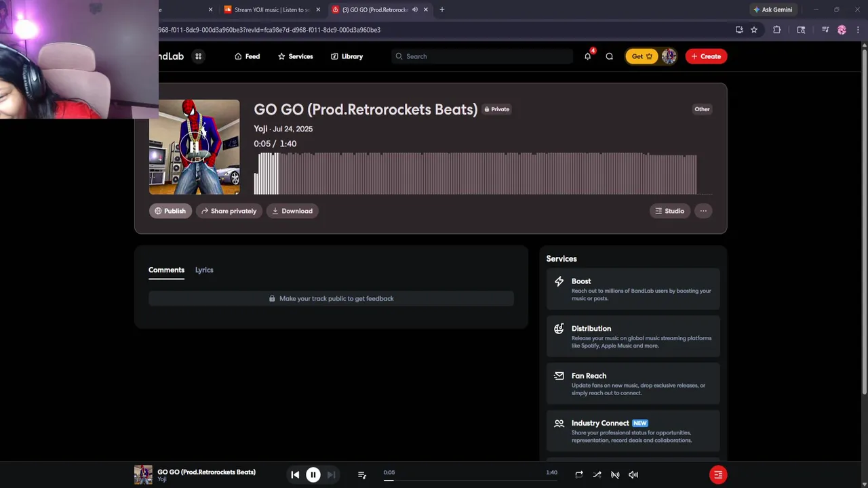Open the Services menu
Viewport: 868px width, 488px height.
295,56
